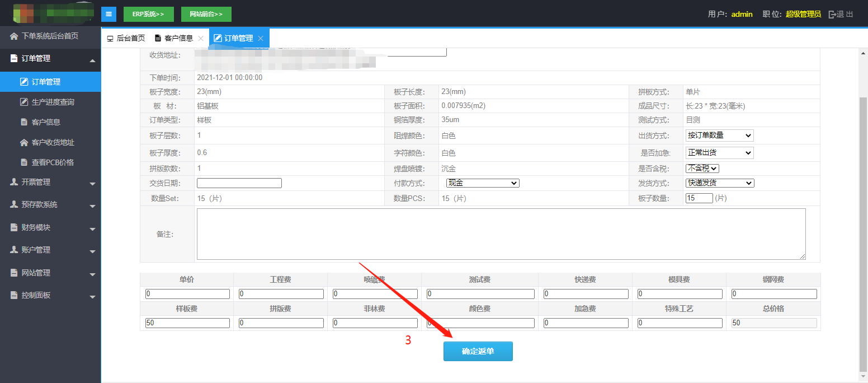868x383 pixels.
Task: Open the 是否含税 dropdown
Action: 702,168
